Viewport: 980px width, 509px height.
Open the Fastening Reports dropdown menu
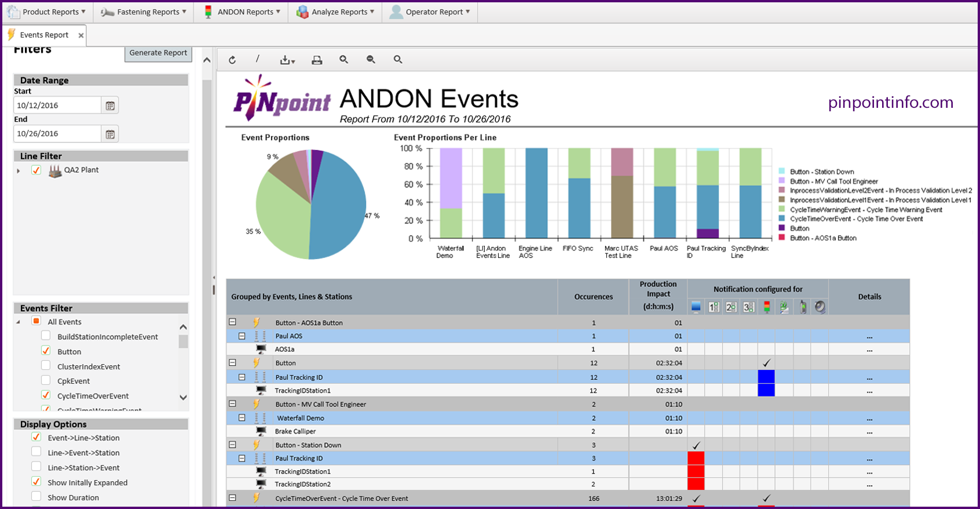tap(143, 12)
